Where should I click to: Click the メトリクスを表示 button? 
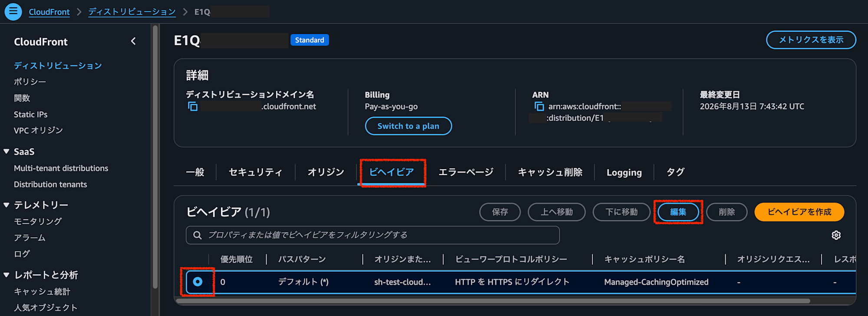tap(811, 40)
